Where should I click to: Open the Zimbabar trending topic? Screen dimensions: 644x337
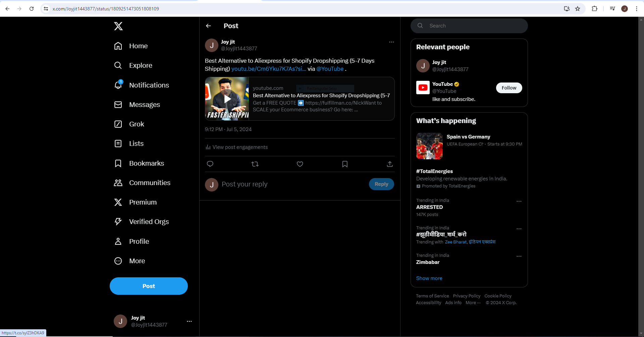click(428, 262)
